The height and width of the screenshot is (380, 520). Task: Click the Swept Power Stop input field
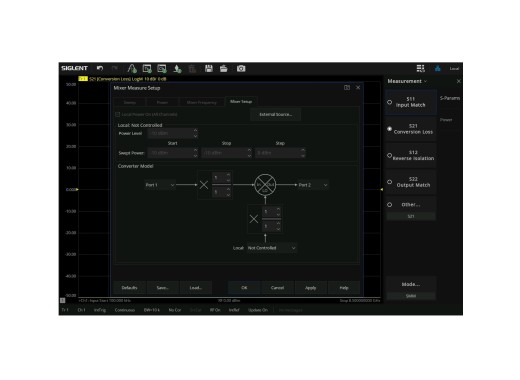click(x=224, y=153)
